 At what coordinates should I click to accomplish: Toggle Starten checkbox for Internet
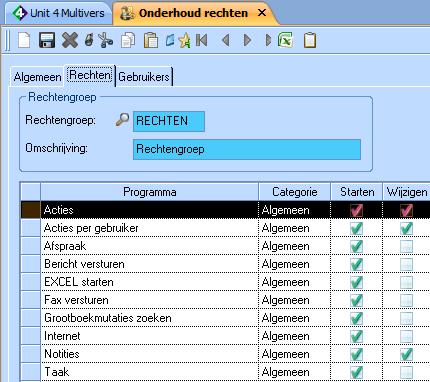point(356,336)
